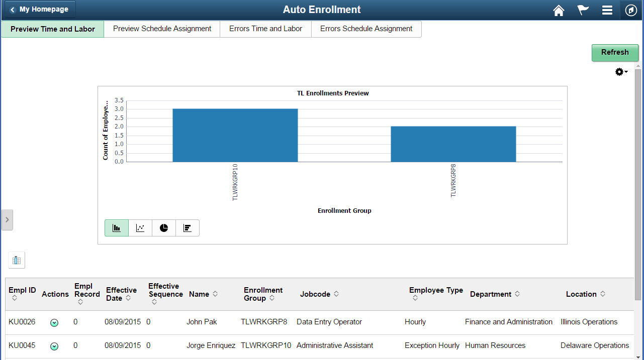Sort by Effective Sequence column

(165, 294)
